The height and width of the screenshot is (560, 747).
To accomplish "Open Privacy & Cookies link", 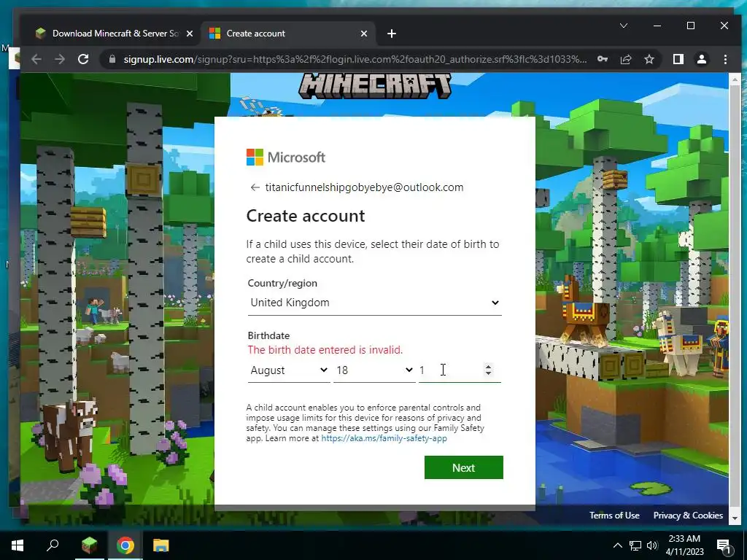I will 688,516.
